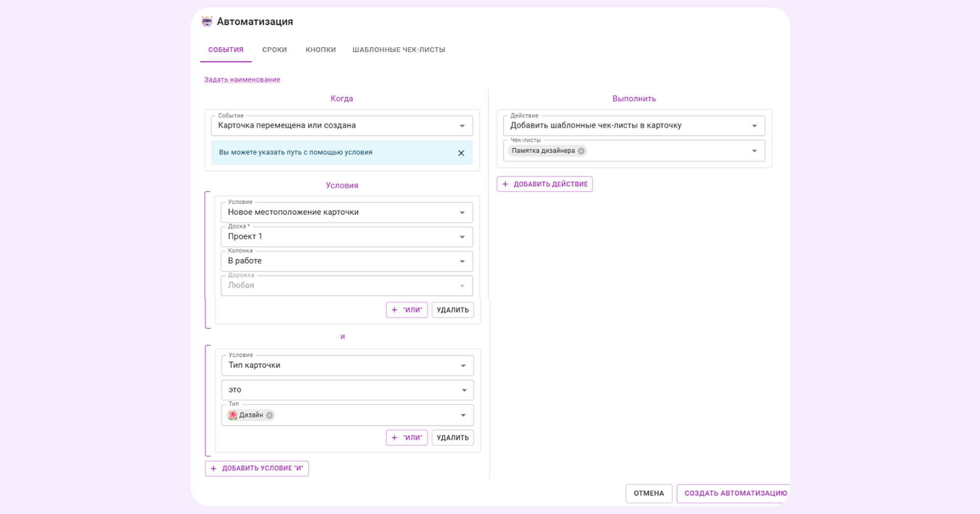Switch to the Сроки tab

point(274,49)
